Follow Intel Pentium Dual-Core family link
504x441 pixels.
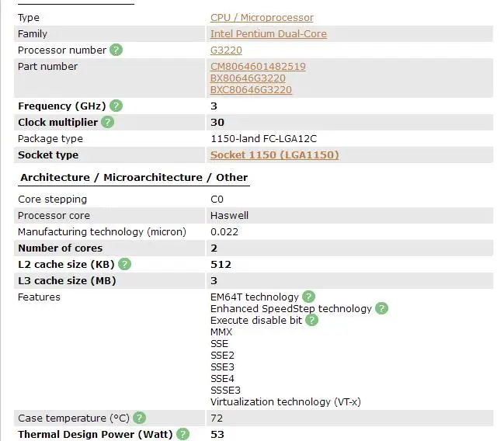click(269, 33)
